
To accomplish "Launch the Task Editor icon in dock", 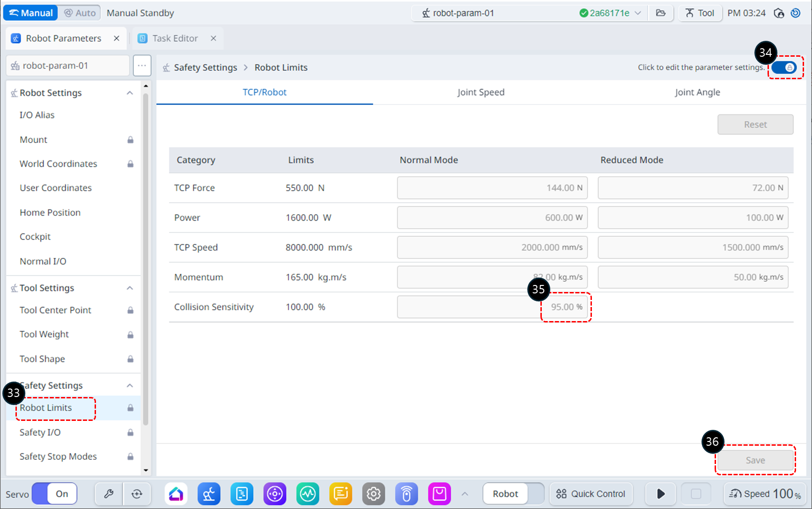I will pos(242,494).
